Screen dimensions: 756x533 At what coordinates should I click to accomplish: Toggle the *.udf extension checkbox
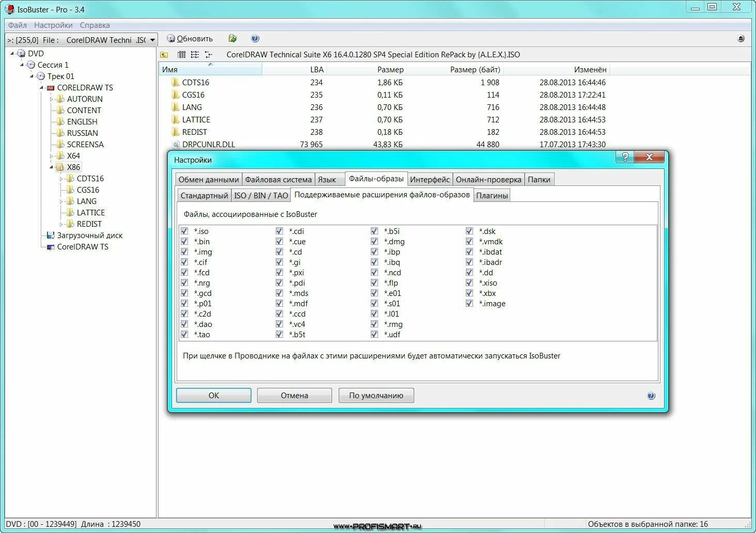(374, 334)
